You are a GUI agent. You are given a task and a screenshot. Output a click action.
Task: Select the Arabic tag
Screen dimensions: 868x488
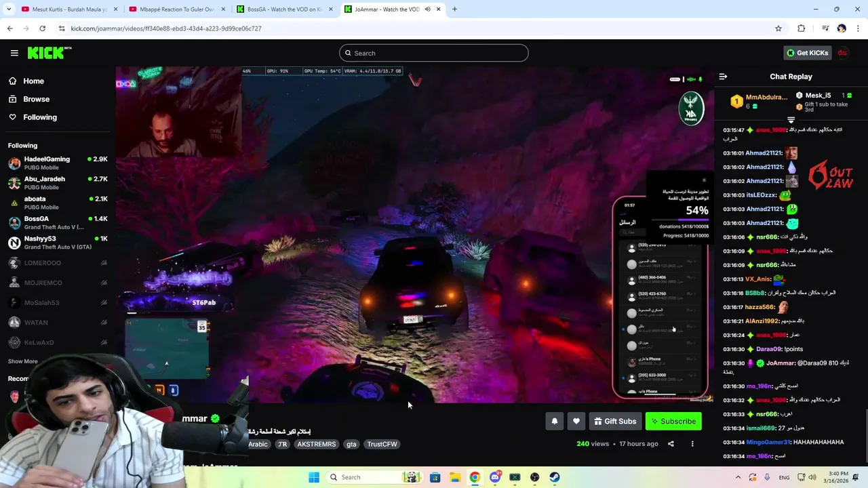point(258,444)
